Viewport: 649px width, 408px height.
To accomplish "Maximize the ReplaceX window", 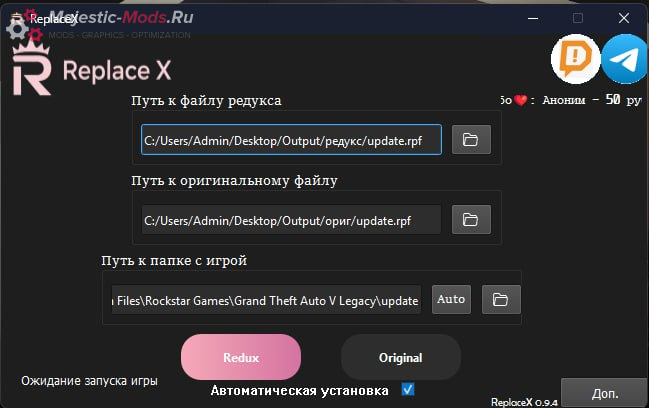I will pos(578,18).
